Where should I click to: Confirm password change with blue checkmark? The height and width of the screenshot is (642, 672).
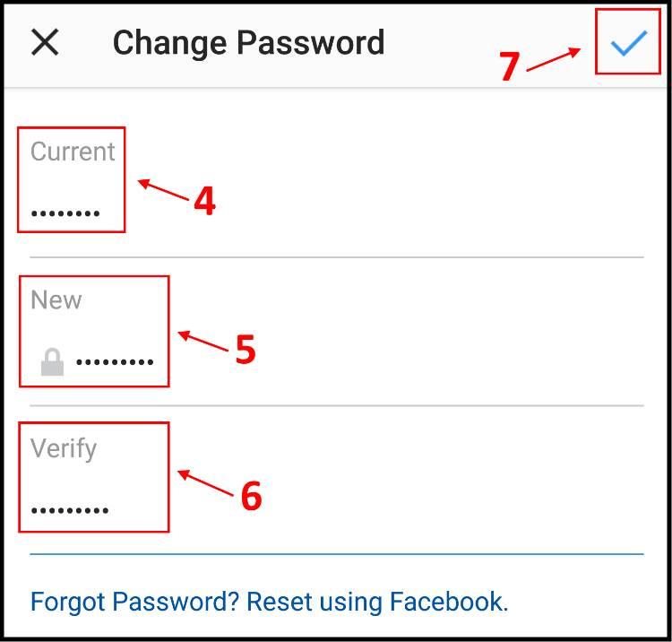click(628, 42)
